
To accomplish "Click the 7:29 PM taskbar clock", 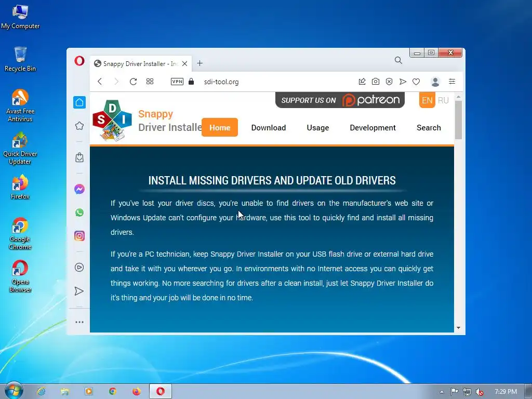I will coord(506,392).
